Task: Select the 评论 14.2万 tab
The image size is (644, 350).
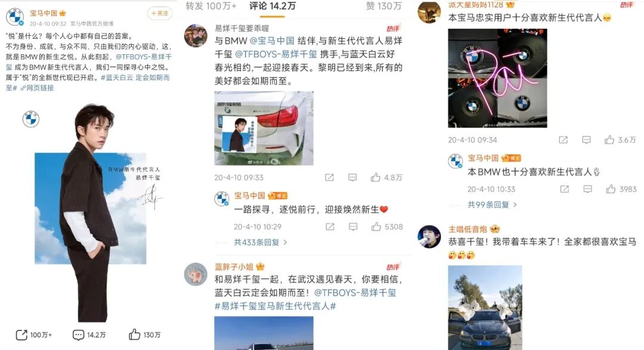Action: 273,6
